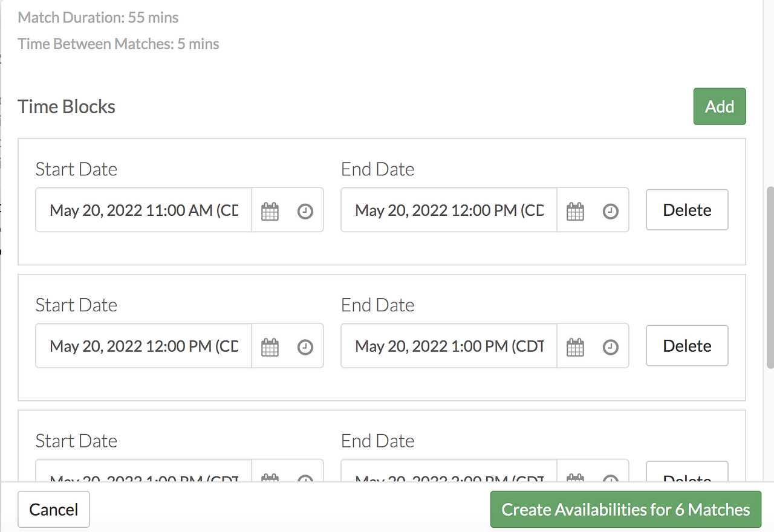
Task: Edit second block's 12:00 PM start date field
Action: coord(144,346)
